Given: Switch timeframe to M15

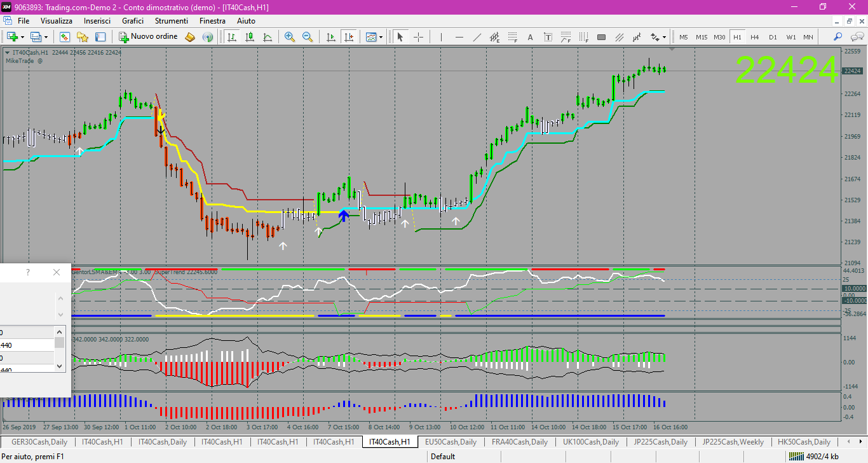Looking at the screenshot, I should pos(702,37).
